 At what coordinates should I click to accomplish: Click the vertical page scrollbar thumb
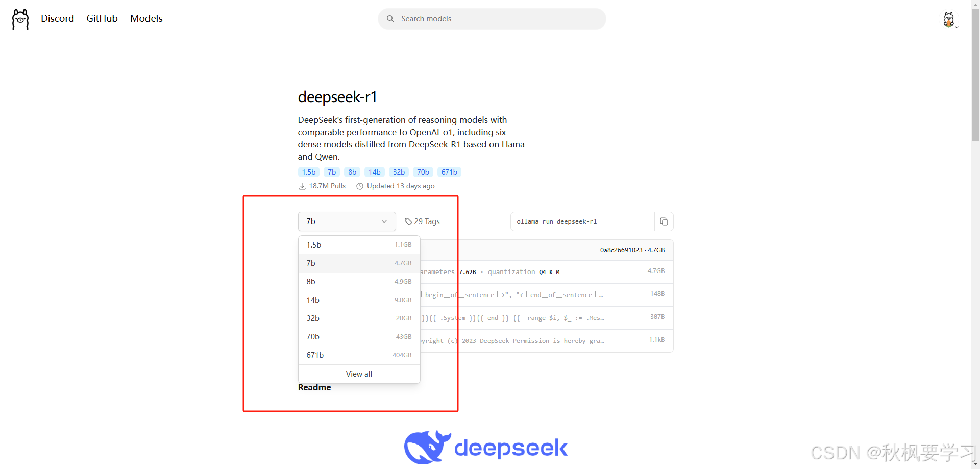click(x=975, y=75)
